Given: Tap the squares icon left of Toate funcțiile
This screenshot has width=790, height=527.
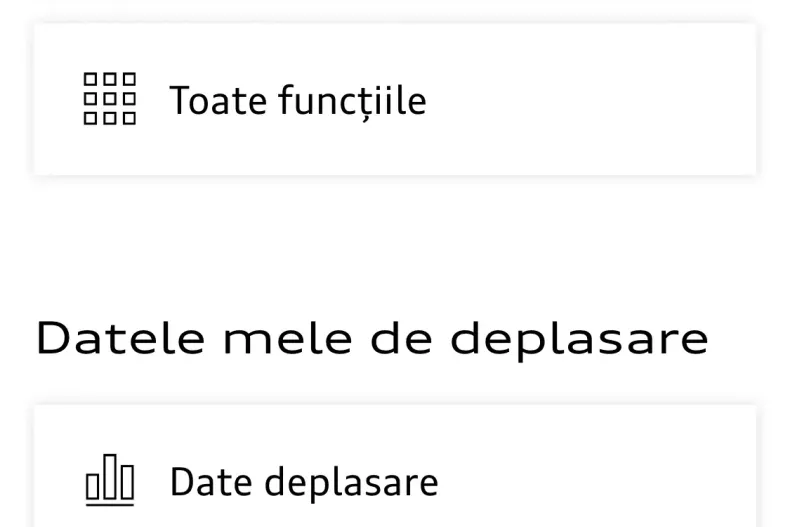Looking at the screenshot, I should pos(109,99).
